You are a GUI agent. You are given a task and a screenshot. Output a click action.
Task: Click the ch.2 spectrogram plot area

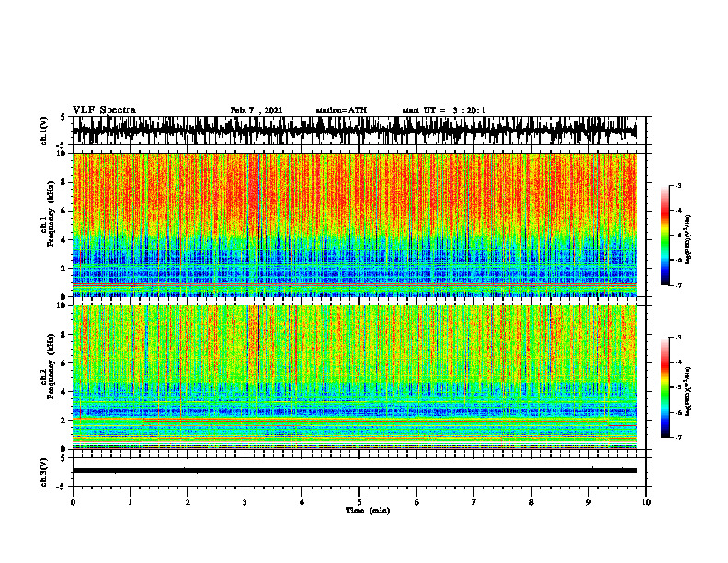(x=355, y=377)
